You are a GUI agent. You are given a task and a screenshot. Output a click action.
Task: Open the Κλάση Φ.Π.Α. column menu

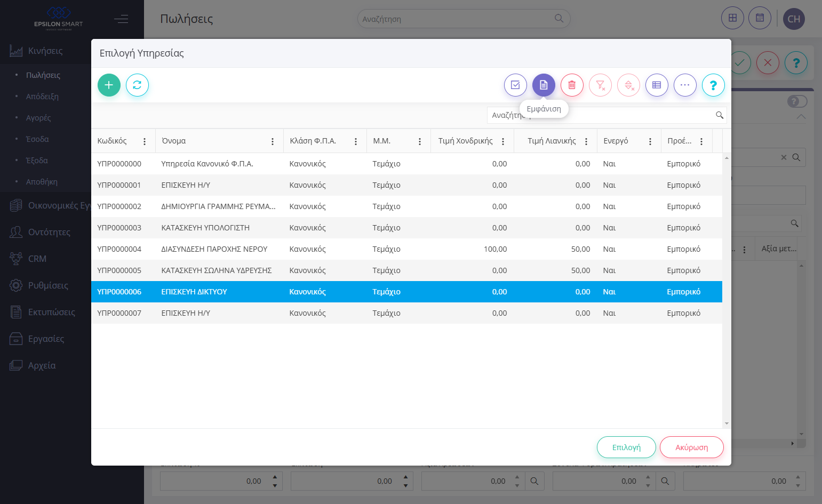(356, 141)
